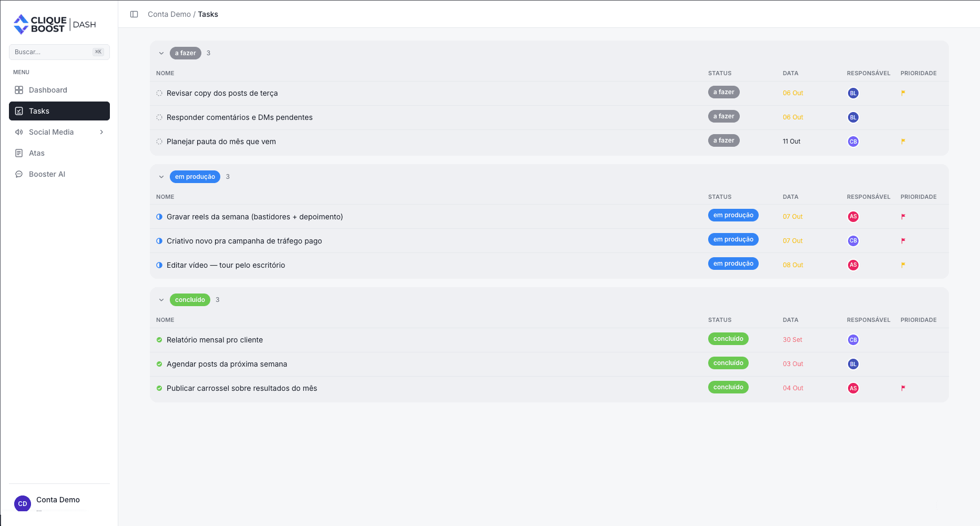Click red priority flag on 'Criativo novo' row
The width and height of the screenshot is (980, 526).
(x=903, y=241)
